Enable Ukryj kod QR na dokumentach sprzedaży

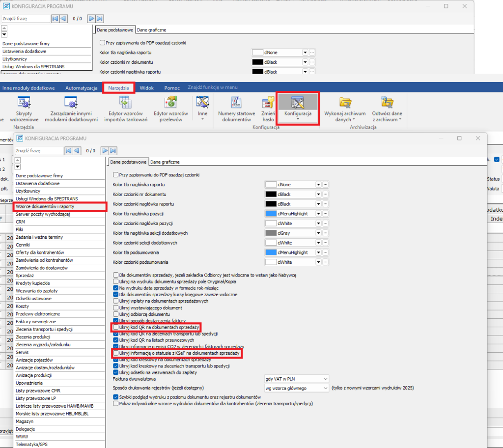[x=116, y=327]
